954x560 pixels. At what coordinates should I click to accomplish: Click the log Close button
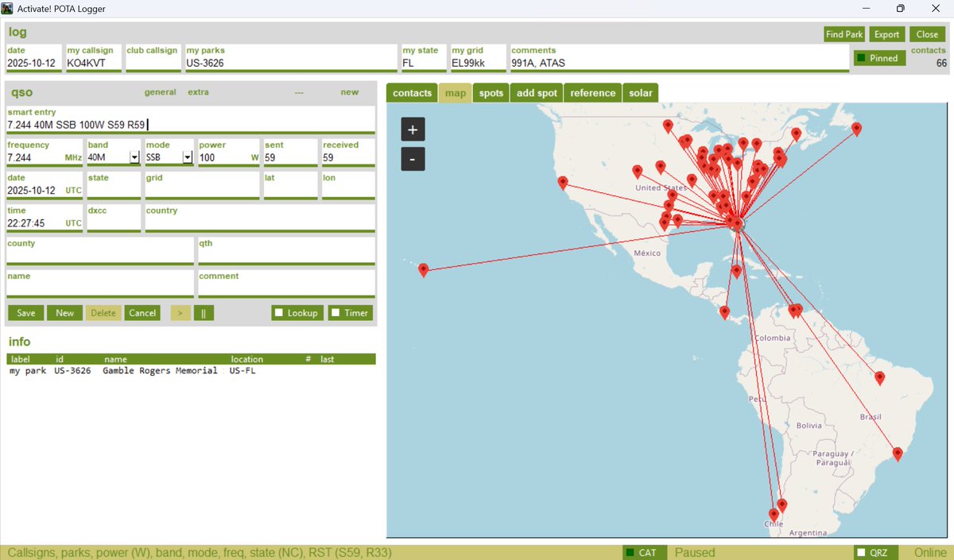click(927, 34)
